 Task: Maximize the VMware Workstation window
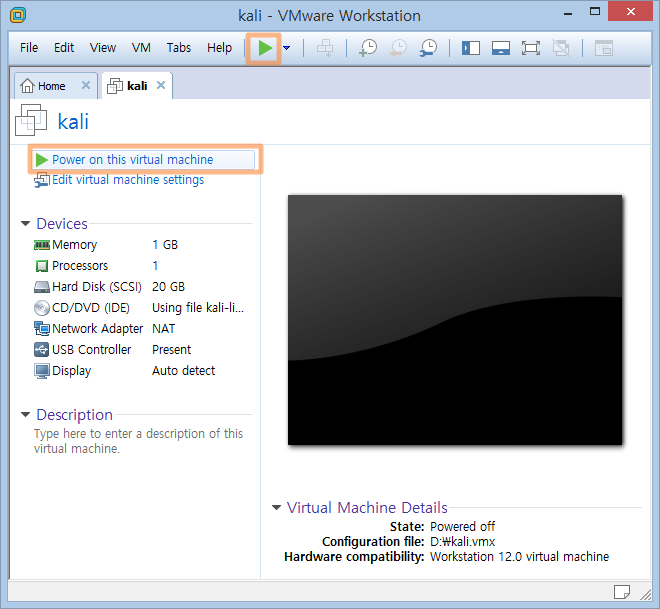[x=595, y=11]
